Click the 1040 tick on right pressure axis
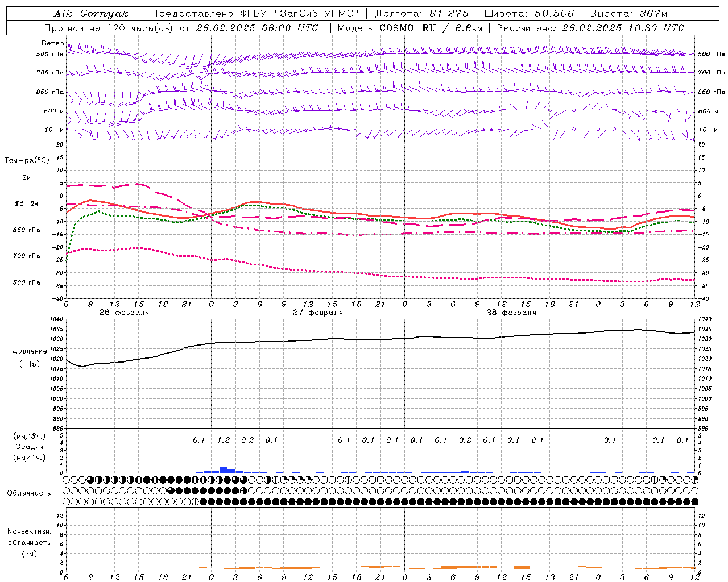 coord(705,319)
